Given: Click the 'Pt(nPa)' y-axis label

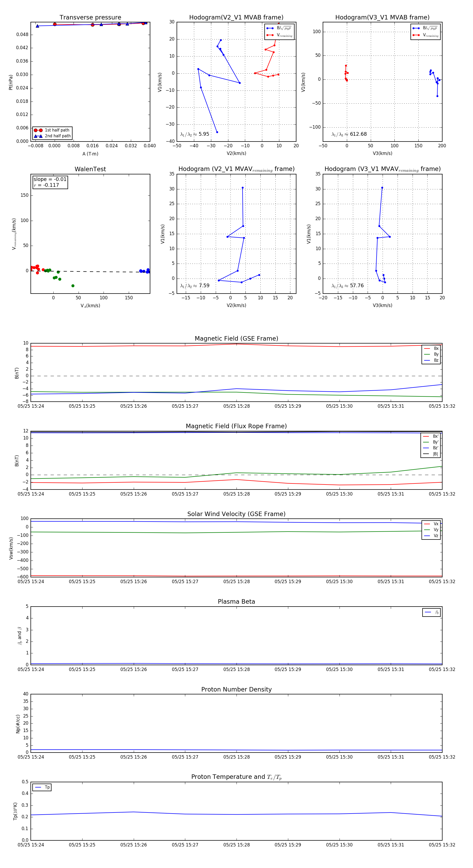Looking at the screenshot, I should click(x=11, y=82).
